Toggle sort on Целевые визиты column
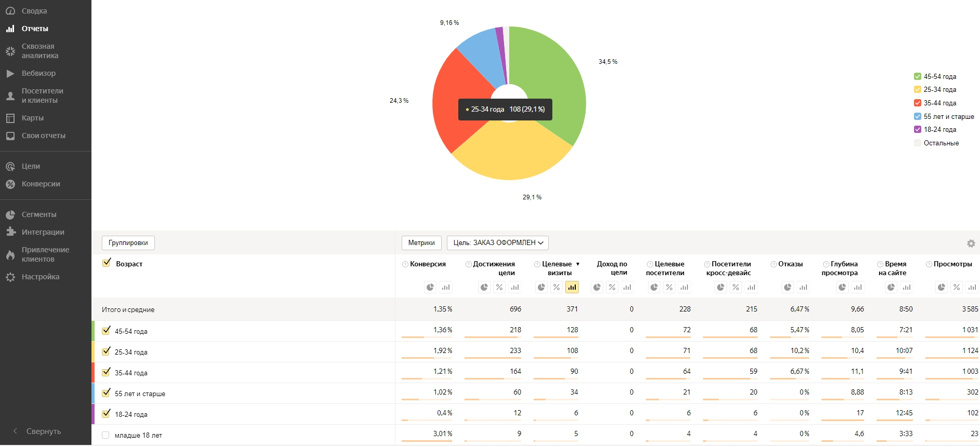980x447 pixels. click(560, 268)
